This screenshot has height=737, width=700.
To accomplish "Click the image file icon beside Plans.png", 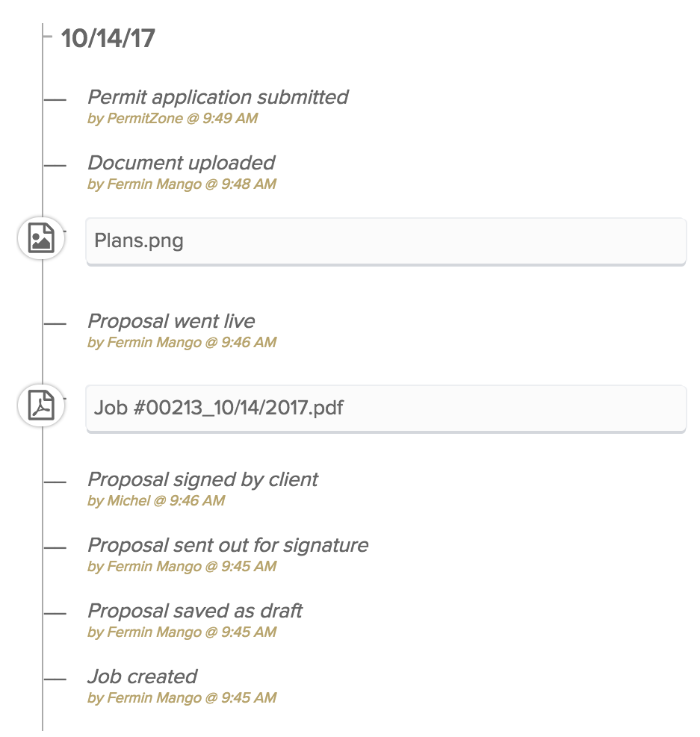I will [41, 238].
